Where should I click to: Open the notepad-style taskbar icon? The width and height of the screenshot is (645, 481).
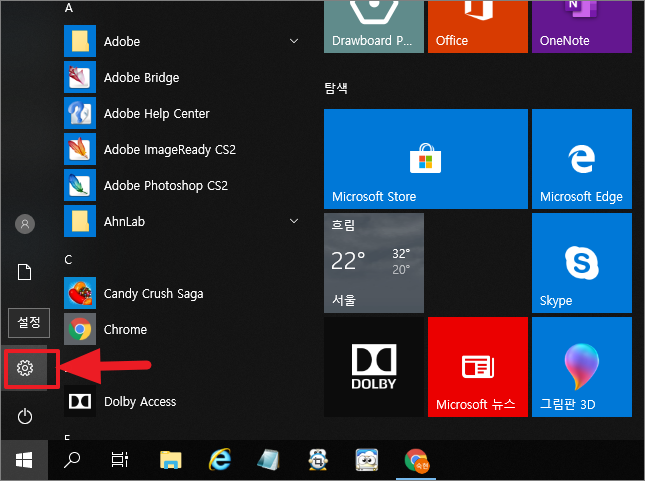click(268, 460)
